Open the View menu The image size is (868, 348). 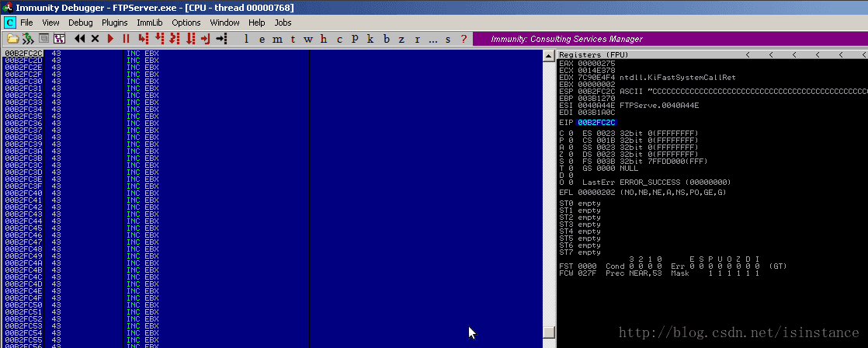50,23
